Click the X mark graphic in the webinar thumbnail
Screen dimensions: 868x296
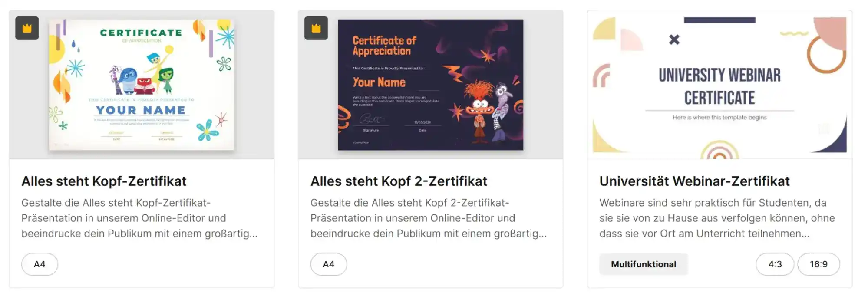674,40
